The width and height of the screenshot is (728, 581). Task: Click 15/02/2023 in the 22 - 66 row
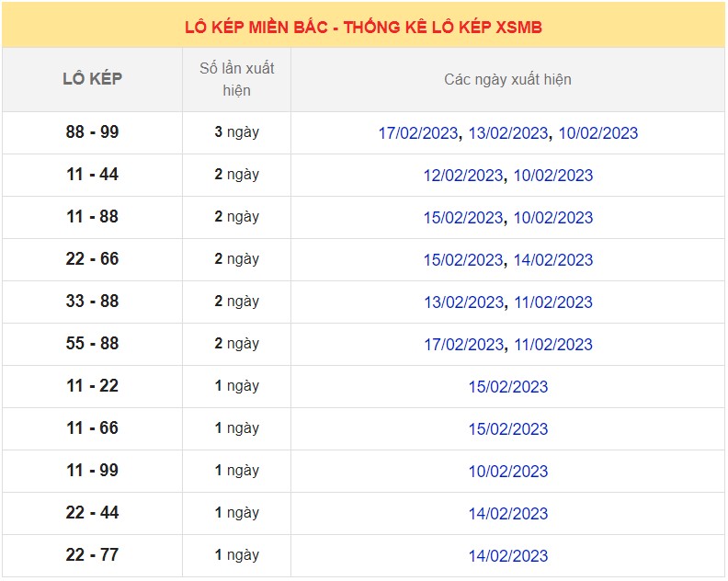coord(462,260)
